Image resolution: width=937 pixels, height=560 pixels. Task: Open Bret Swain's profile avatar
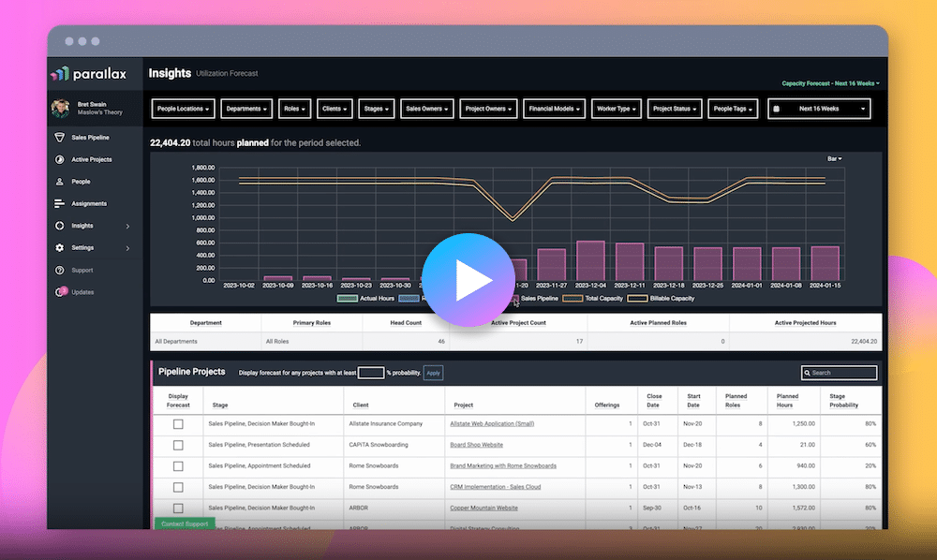[x=60, y=108]
